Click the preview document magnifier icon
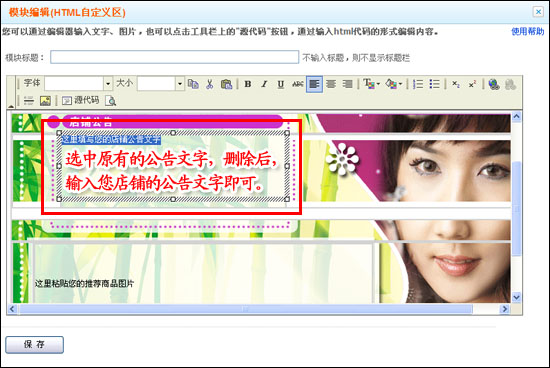The width and height of the screenshot is (550, 368). 110,101
